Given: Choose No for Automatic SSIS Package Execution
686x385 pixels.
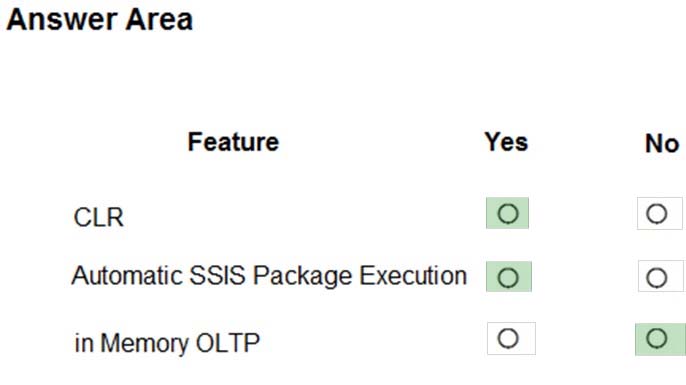Looking at the screenshot, I should (657, 278).
